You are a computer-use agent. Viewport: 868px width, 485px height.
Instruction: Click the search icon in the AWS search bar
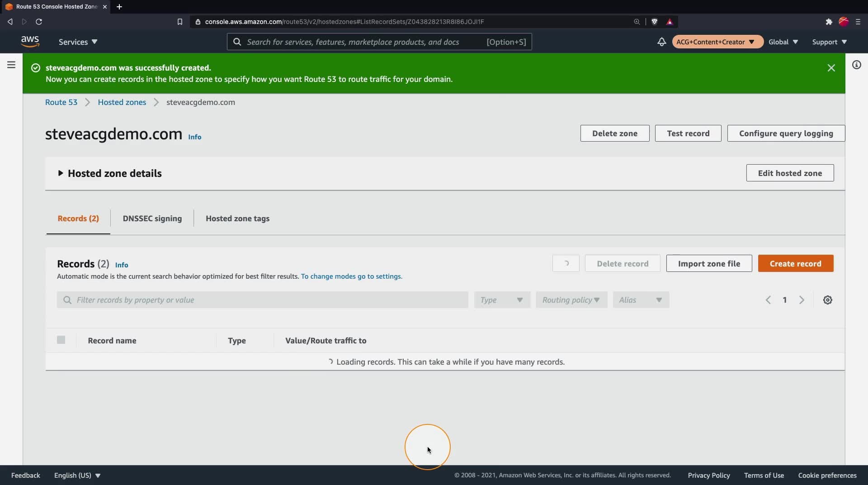[x=237, y=42]
